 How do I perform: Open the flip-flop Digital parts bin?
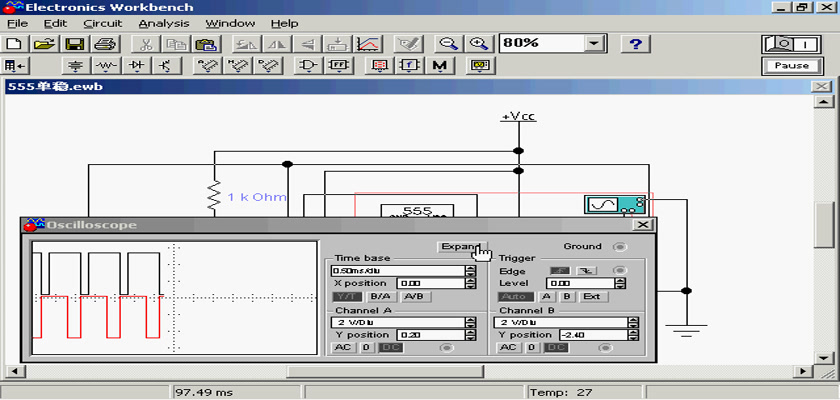(339, 66)
